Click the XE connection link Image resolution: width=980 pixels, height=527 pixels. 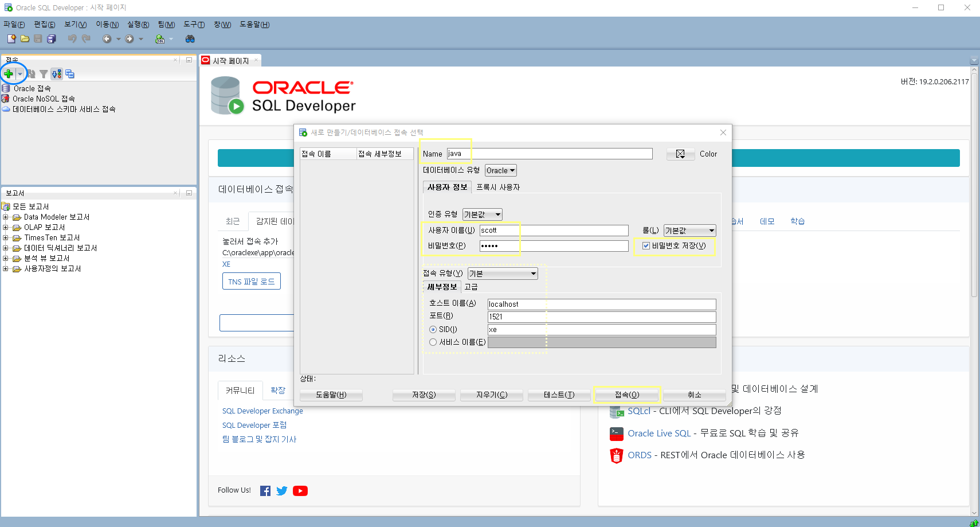226,264
